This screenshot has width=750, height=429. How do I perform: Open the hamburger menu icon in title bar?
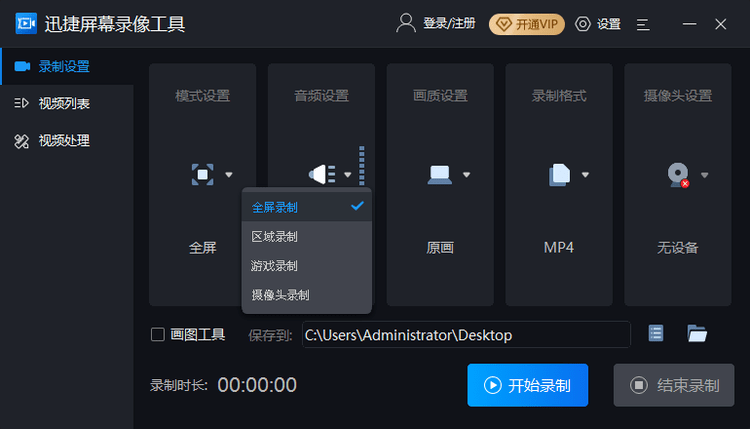click(x=643, y=24)
